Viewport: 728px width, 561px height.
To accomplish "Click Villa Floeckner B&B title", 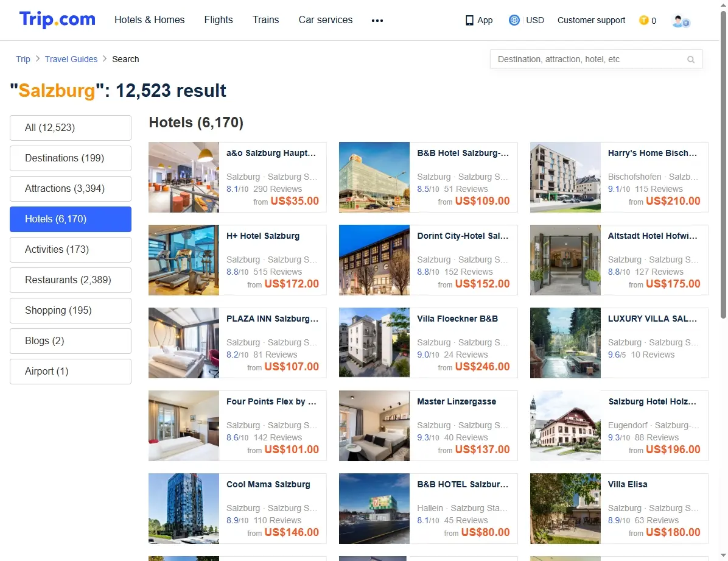I will [x=457, y=319].
